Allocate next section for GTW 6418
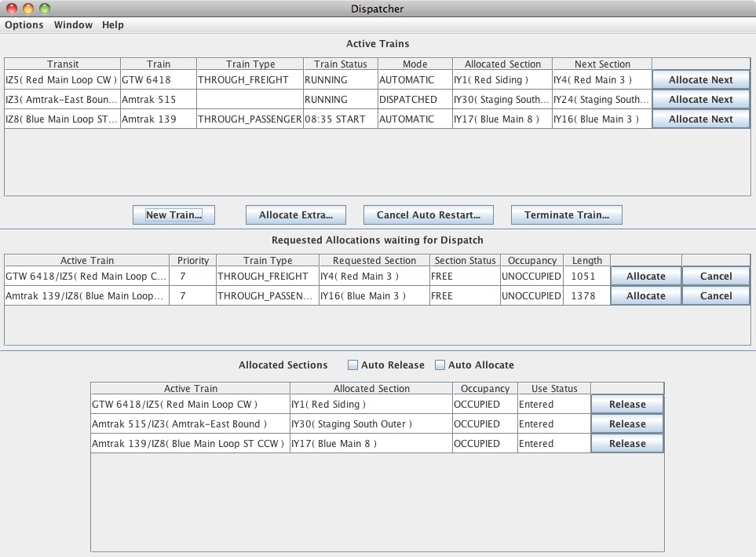756x557 pixels. [700, 80]
